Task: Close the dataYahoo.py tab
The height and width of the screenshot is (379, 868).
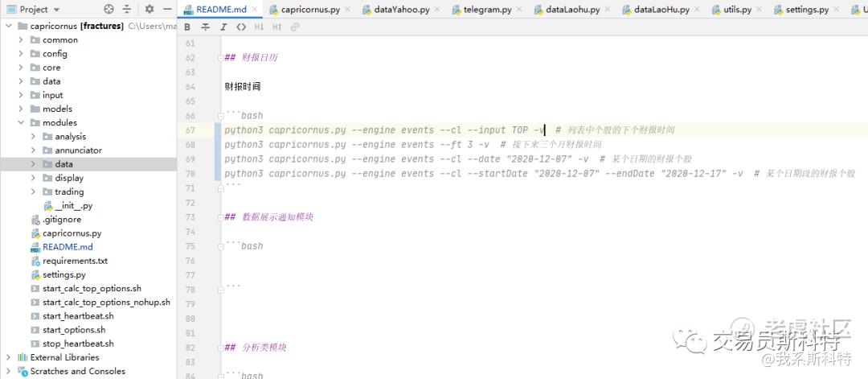Action: [437, 10]
